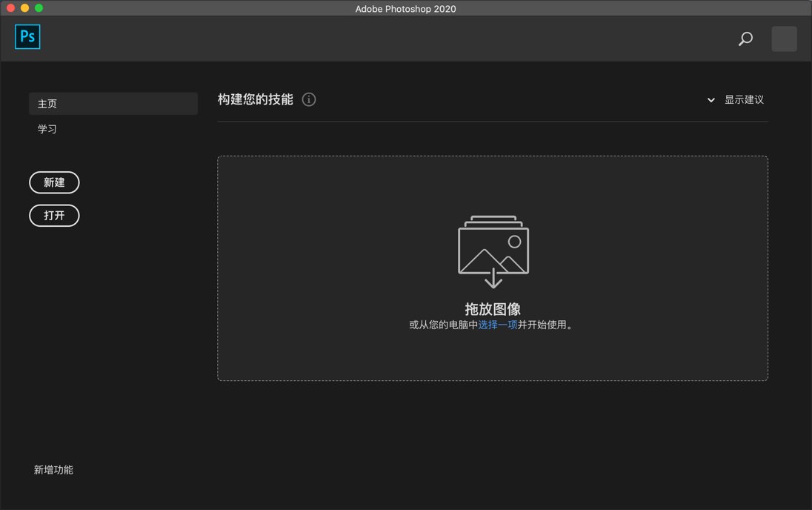Open search with the magnifier icon
This screenshot has width=812, height=510.
point(745,39)
